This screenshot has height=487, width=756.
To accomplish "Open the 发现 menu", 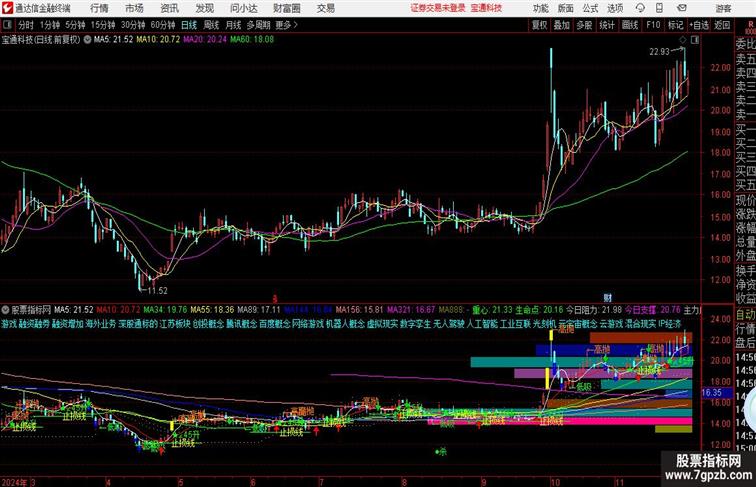I will 205,8.
